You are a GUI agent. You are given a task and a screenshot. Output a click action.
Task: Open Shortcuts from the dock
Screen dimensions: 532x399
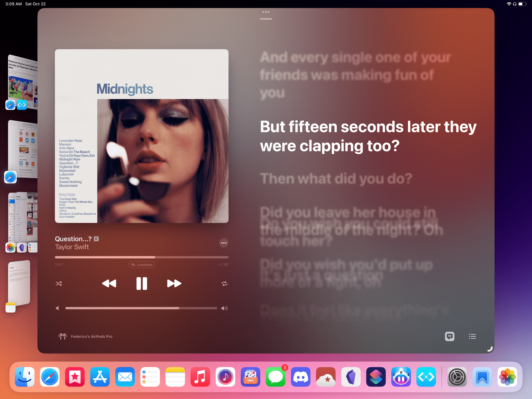(x=376, y=377)
